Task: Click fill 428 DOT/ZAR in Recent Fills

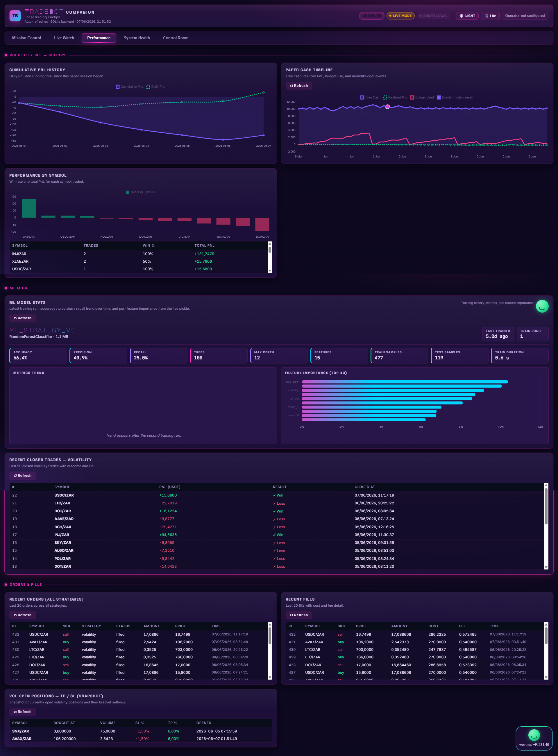Action: pos(415,665)
